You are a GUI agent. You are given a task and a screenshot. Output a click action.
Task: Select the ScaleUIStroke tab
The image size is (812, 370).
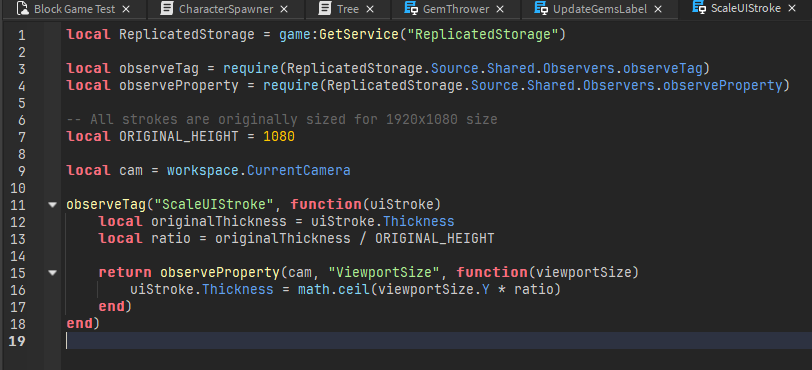point(745,9)
